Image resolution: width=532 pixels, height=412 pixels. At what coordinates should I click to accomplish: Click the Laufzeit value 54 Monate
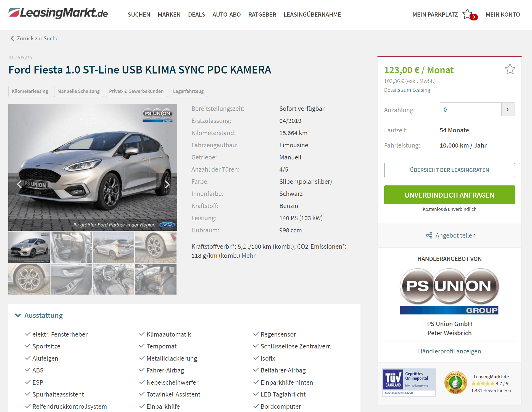tap(454, 130)
